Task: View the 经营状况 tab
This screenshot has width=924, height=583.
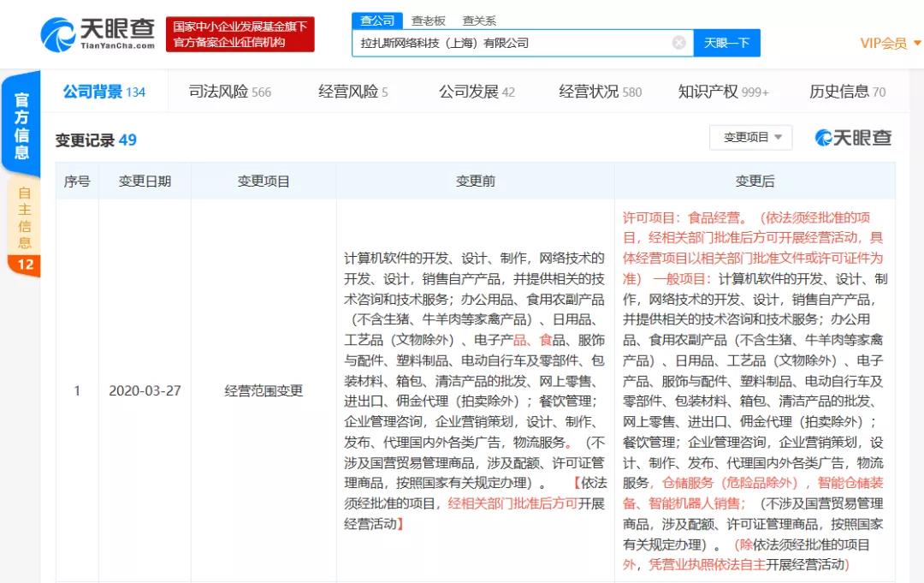Action: (600, 92)
